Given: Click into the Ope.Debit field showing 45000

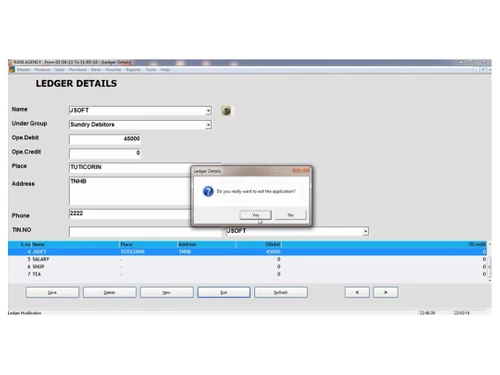Looking at the screenshot, I should [105, 139].
